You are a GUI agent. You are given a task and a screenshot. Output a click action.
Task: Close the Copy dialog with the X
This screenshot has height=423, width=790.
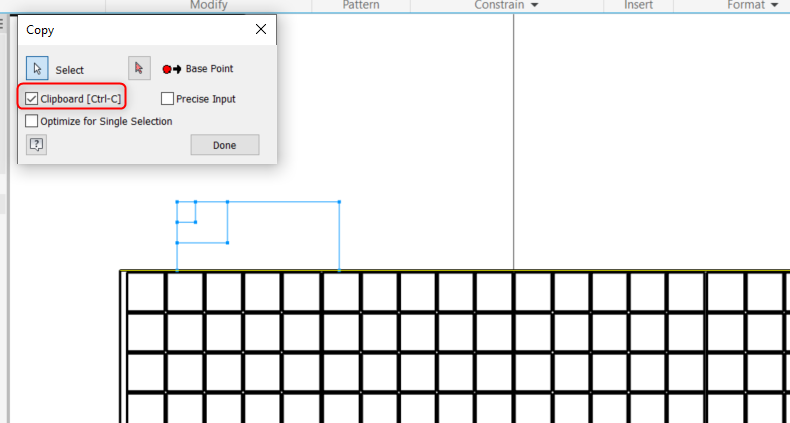point(262,30)
